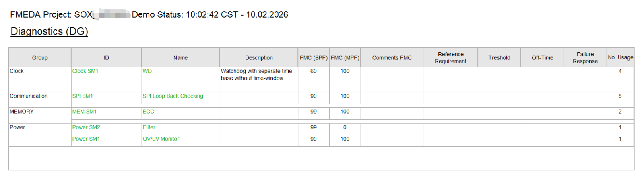Select the MEMORY group cell
The width and height of the screenshot is (644, 186).
22,112
